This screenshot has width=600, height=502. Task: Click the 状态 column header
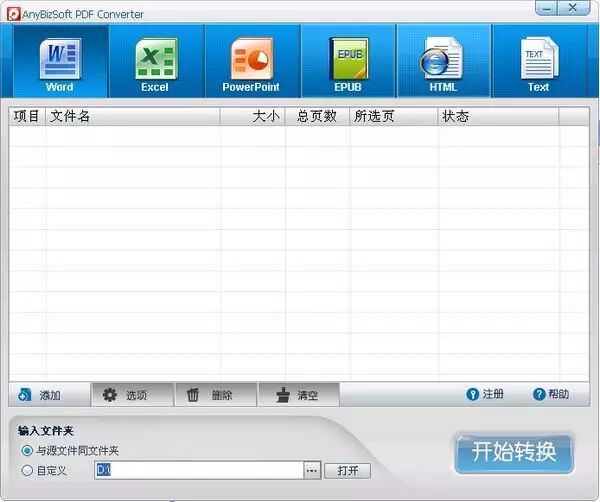pyautogui.click(x=498, y=116)
